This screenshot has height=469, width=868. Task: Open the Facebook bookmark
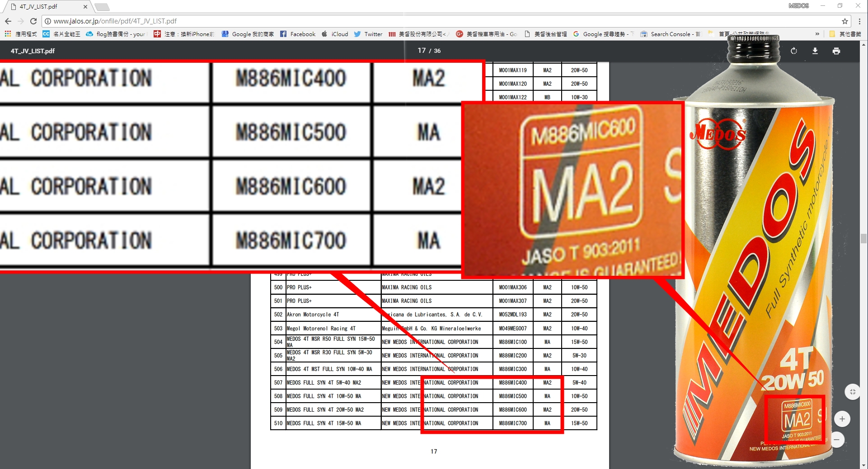298,34
